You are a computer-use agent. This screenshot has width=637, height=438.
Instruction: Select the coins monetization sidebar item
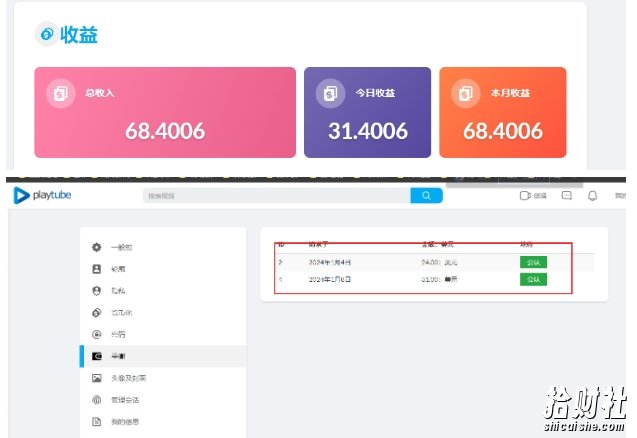(x=162, y=312)
